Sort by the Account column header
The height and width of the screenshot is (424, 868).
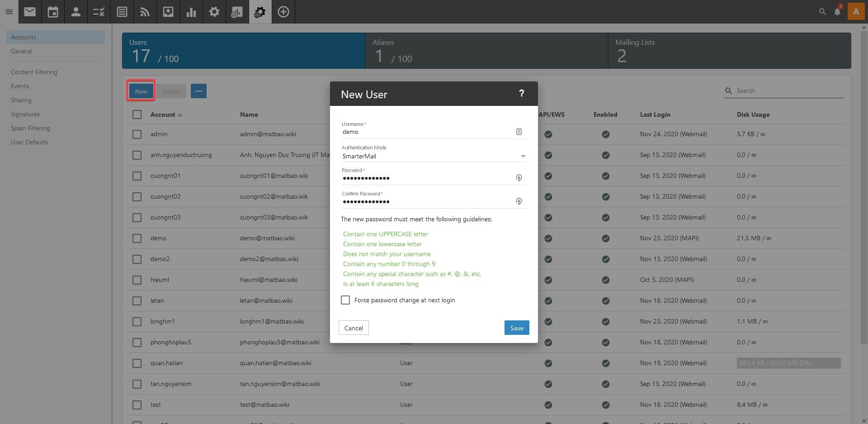pos(166,114)
